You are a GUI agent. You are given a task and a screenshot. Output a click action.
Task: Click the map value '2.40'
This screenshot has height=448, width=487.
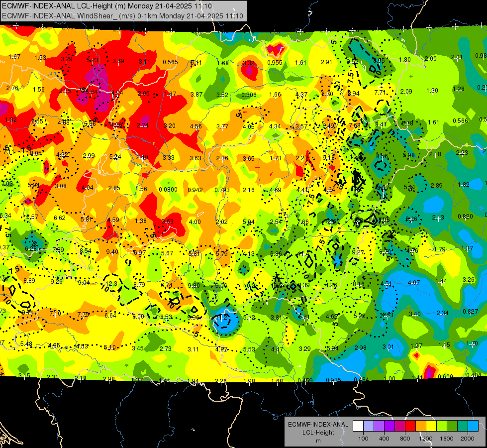pyautogui.click(x=142, y=157)
